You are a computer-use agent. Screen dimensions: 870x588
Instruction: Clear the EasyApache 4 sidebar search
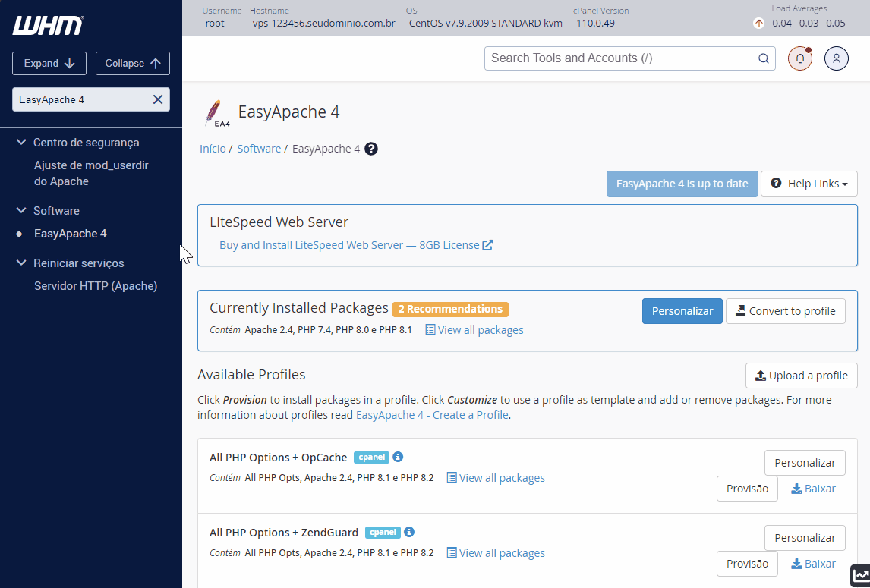pyautogui.click(x=158, y=99)
